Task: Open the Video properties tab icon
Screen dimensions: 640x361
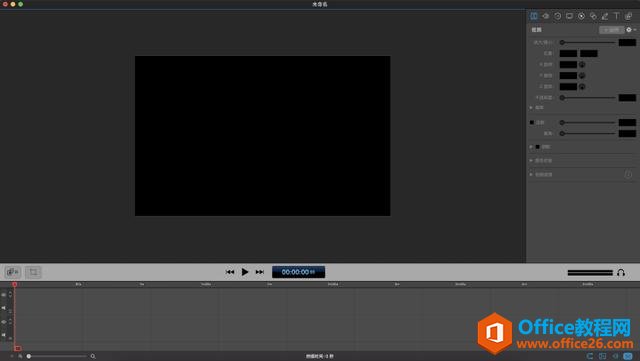Action: click(x=534, y=16)
